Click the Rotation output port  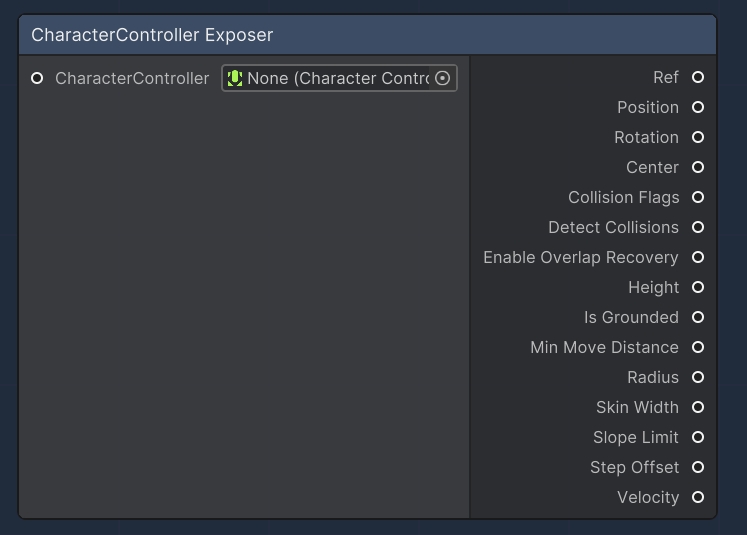point(698,137)
